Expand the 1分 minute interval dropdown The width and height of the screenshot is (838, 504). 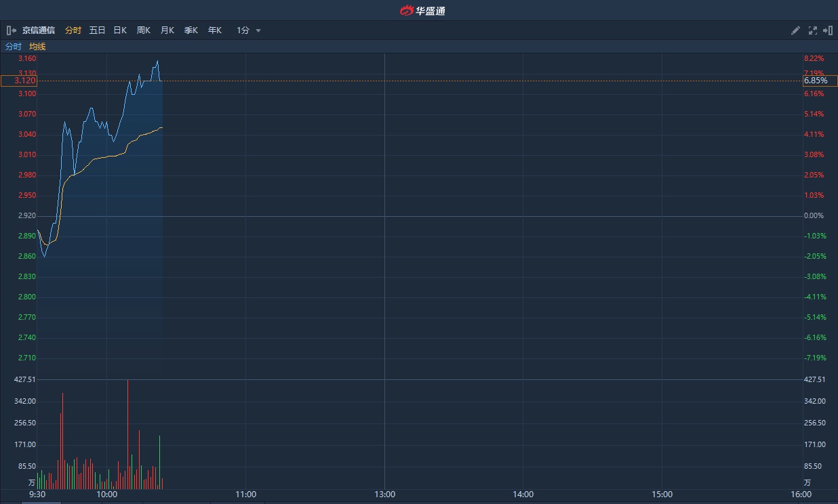(x=249, y=30)
